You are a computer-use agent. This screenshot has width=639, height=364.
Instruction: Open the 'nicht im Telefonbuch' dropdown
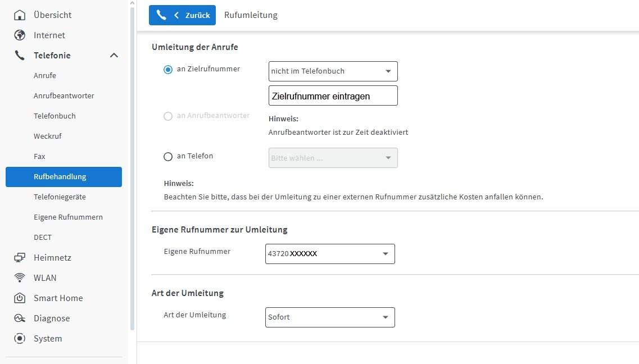tap(333, 71)
